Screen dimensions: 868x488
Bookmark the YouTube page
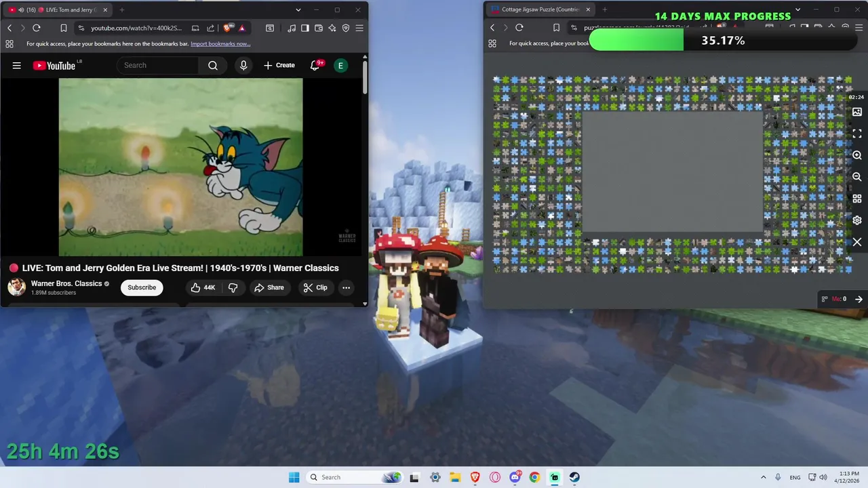(x=63, y=28)
